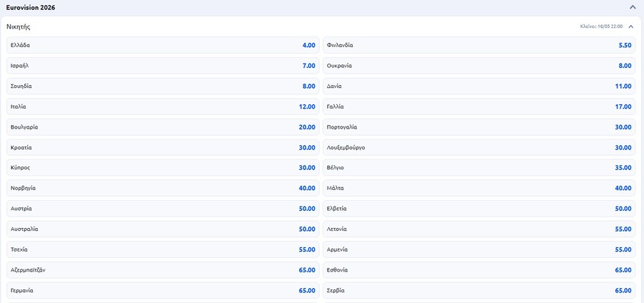Bet on Ελλάδα at 4.00
This screenshot has height=303, width=644.
click(x=163, y=45)
